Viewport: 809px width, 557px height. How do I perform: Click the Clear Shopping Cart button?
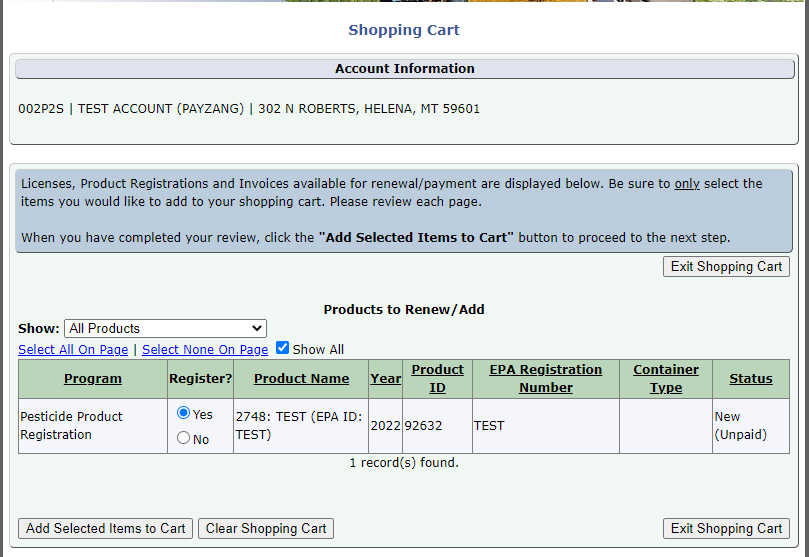[266, 528]
